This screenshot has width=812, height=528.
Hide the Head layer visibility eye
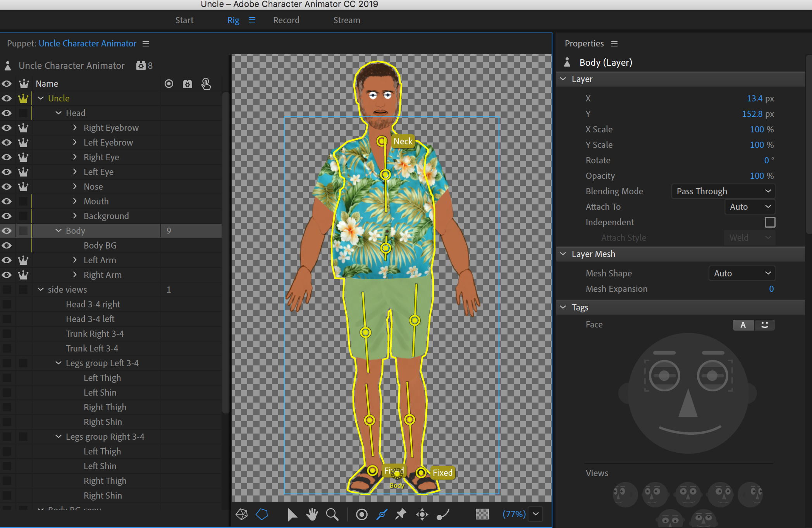point(7,113)
